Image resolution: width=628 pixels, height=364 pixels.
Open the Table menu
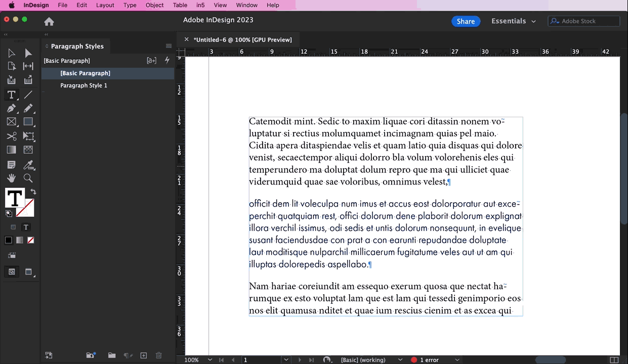[x=180, y=5]
